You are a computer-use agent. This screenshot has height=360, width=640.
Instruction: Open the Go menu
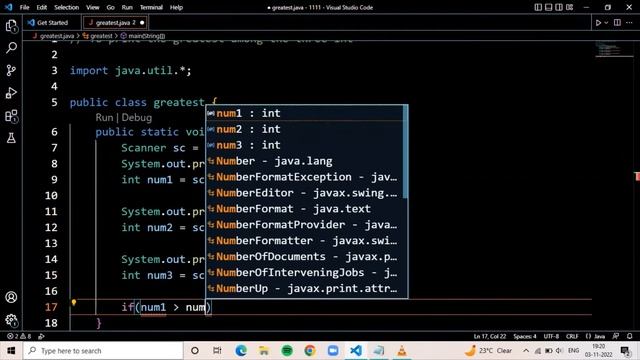click(110, 7)
